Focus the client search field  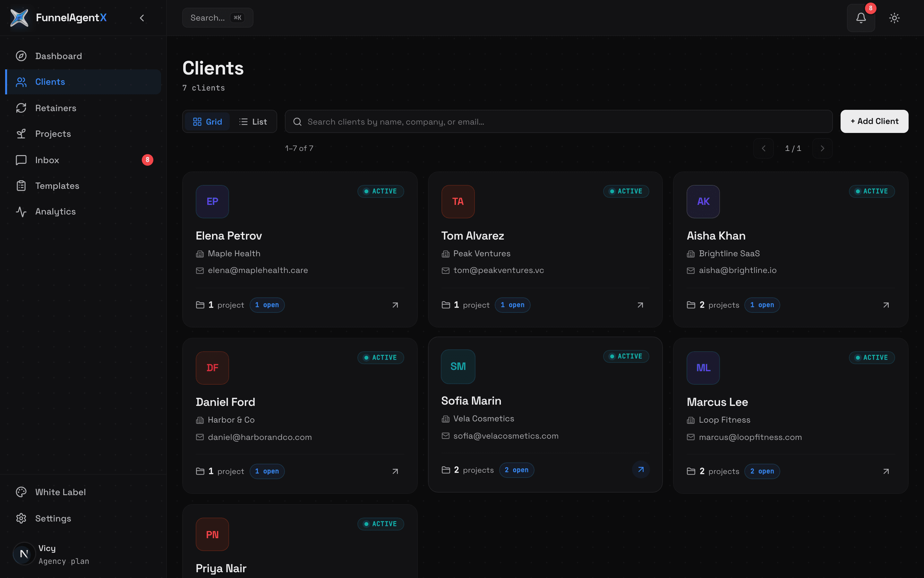click(559, 122)
